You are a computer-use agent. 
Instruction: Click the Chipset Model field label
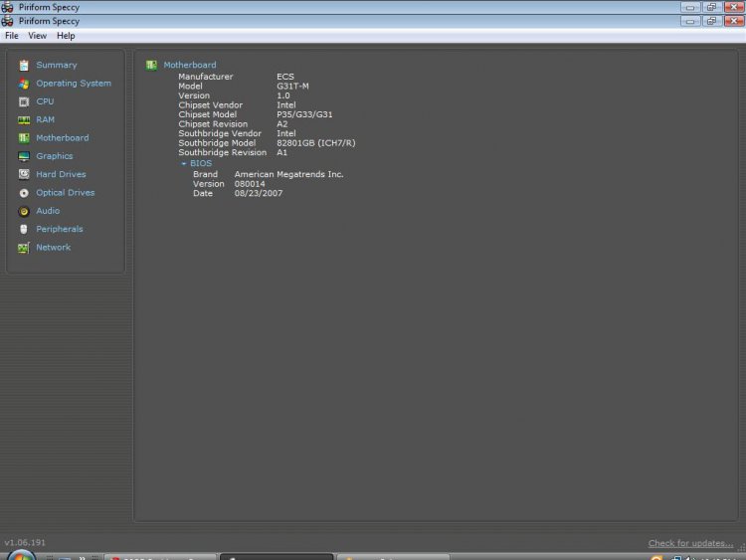click(x=208, y=114)
